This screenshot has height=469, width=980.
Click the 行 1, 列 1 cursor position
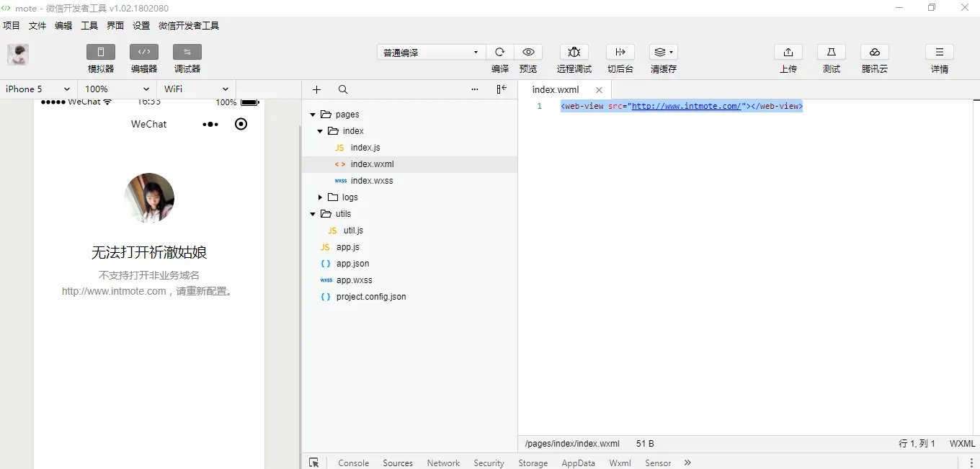coord(917,444)
